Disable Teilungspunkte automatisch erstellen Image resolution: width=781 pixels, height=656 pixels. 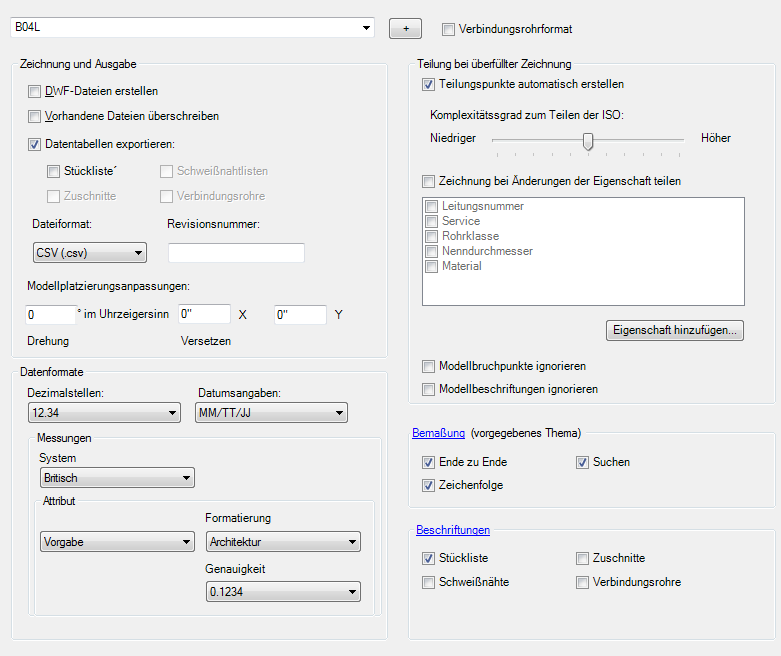(x=429, y=84)
